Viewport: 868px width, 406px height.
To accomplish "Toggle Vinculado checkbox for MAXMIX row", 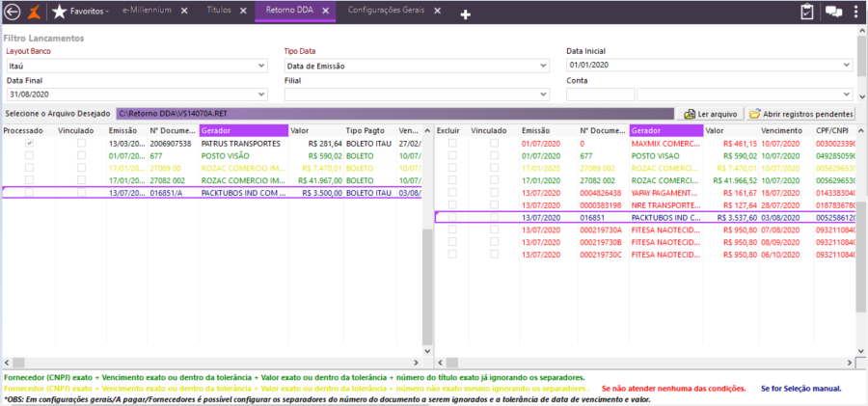I will tap(494, 144).
